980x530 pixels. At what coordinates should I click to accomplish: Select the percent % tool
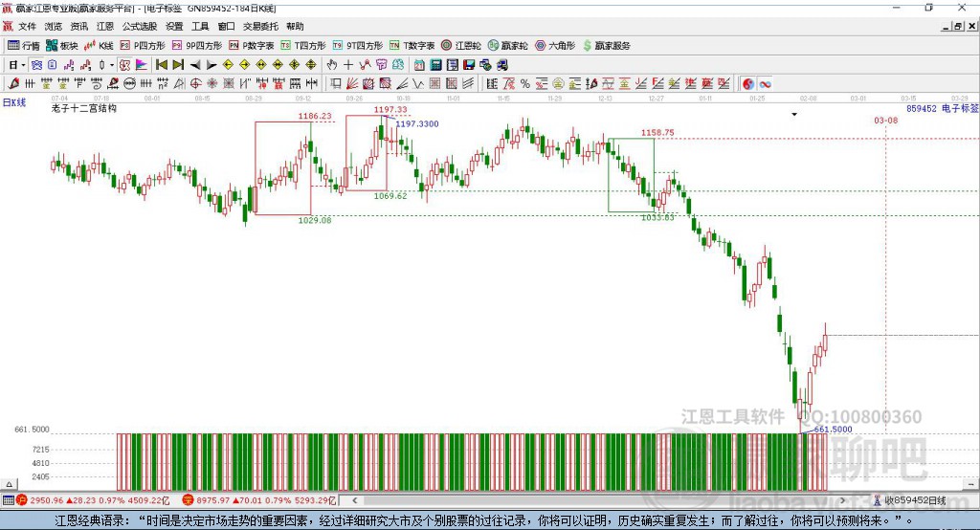pyautogui.click(x=525, y=83)
